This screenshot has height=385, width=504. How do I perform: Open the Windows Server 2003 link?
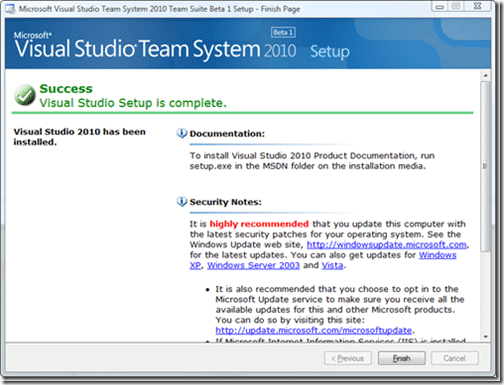click(253, 265)
